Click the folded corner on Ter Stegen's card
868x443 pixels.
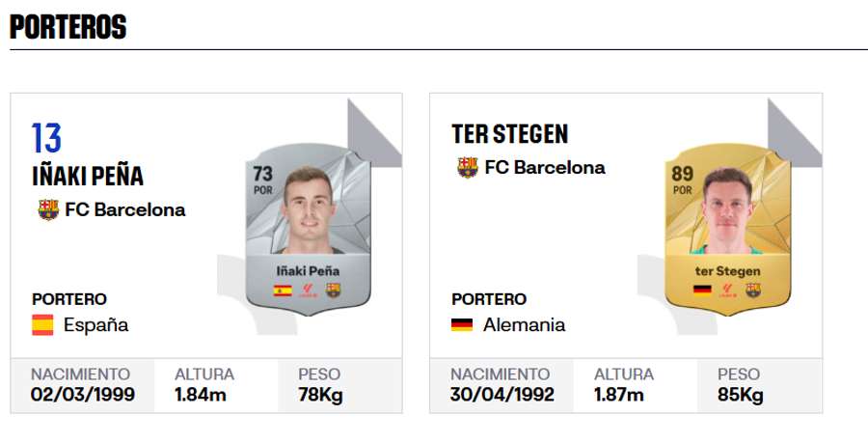pyautogui.click(x=795, y=133)
